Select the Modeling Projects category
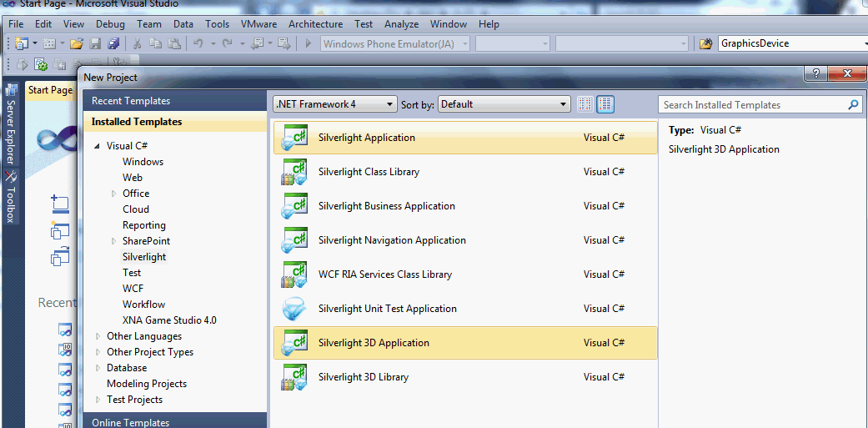 tap(147, 384)
